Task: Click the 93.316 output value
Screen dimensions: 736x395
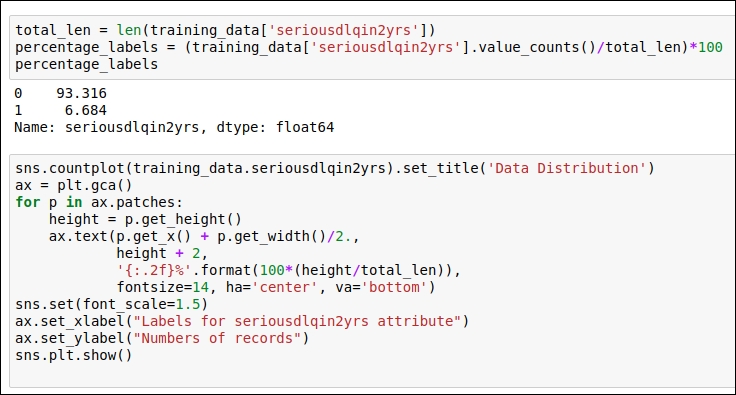Action: click(x=81, y=93)
